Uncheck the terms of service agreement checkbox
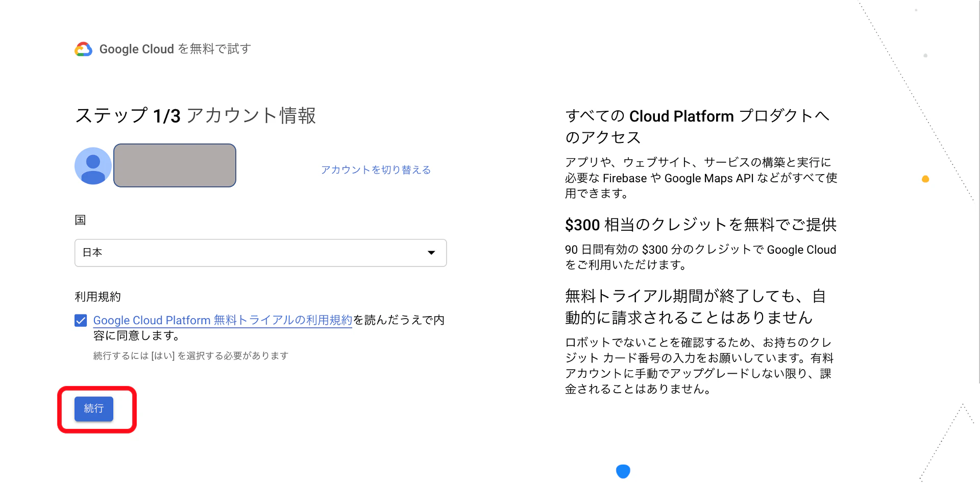Viewport: 980px width, 484px height. tap(81, 320)
